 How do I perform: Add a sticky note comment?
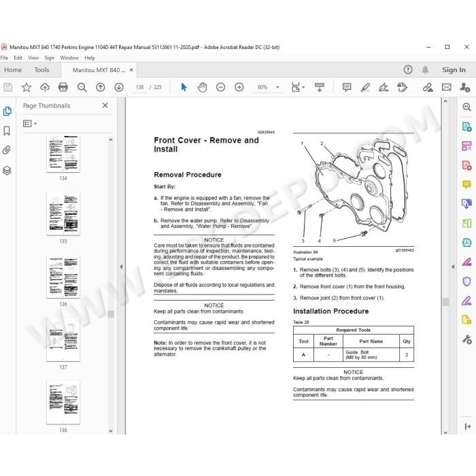point(347,88)
